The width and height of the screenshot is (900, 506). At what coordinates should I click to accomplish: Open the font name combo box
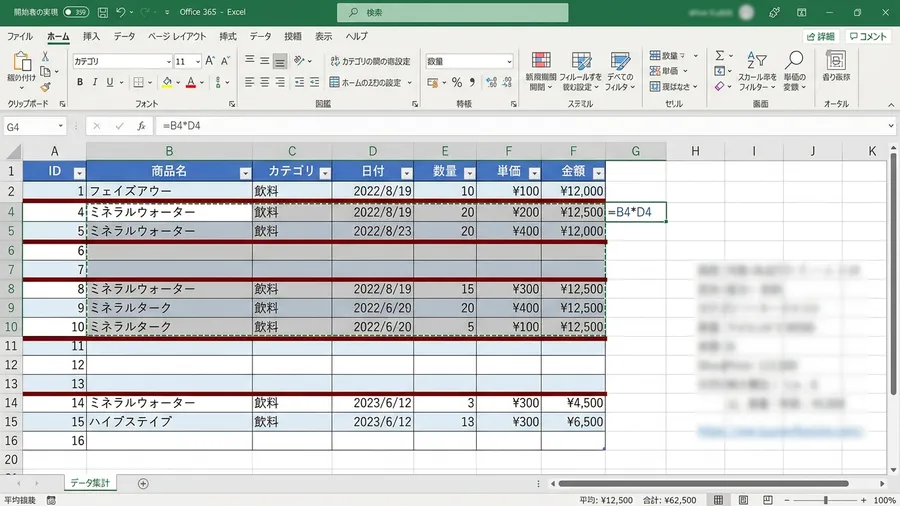[122, 61]
